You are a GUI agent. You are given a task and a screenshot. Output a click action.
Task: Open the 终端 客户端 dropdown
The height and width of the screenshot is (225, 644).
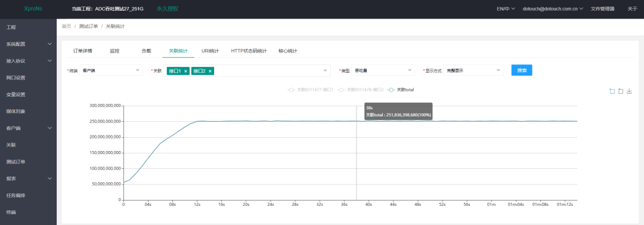click(111, 70)
